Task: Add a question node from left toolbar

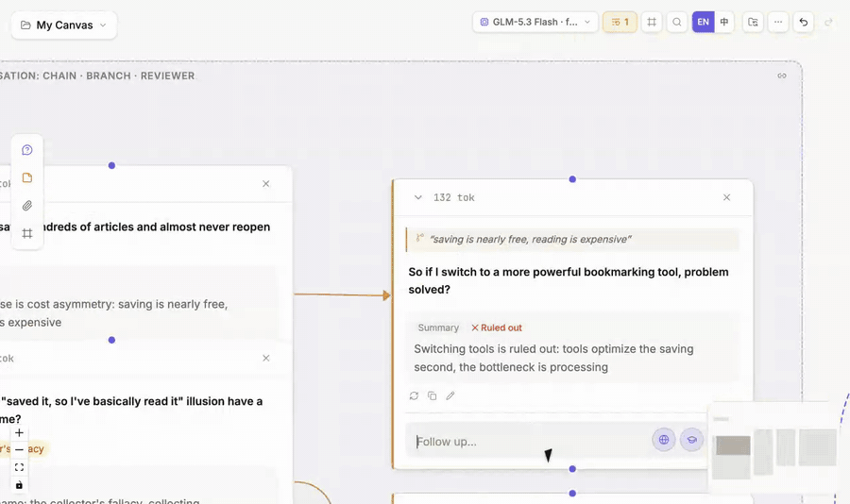Action: coord(27,150)
